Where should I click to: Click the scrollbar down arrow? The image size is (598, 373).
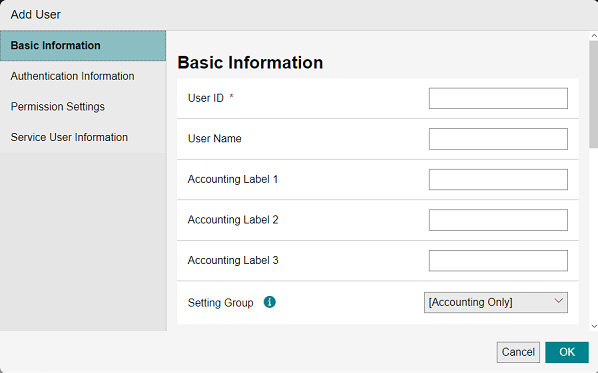click(594, 326)
